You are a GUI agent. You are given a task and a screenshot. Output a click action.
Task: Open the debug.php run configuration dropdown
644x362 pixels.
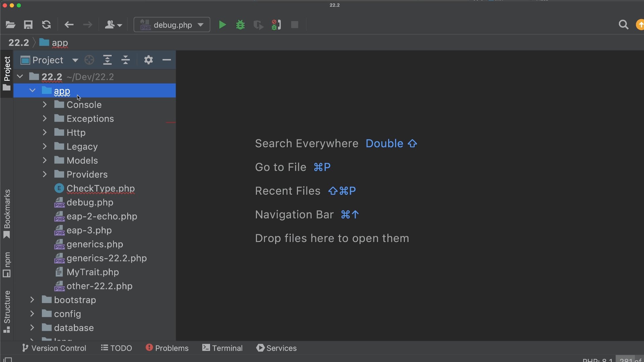click(201, 24)
